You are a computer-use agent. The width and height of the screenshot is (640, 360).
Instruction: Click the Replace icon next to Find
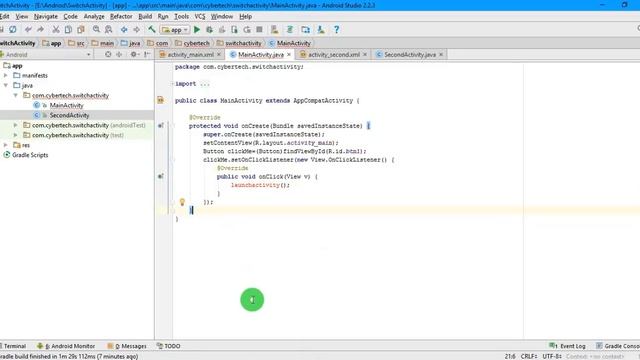[x=109, y=29]
